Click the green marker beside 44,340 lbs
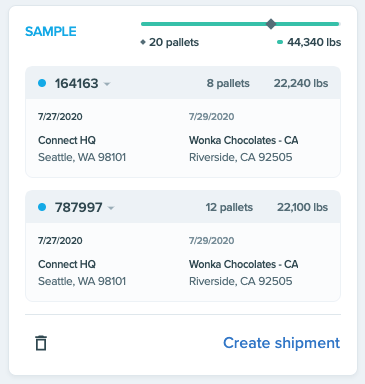This screenshot has width=365, height=384. [x=280, y=42]
